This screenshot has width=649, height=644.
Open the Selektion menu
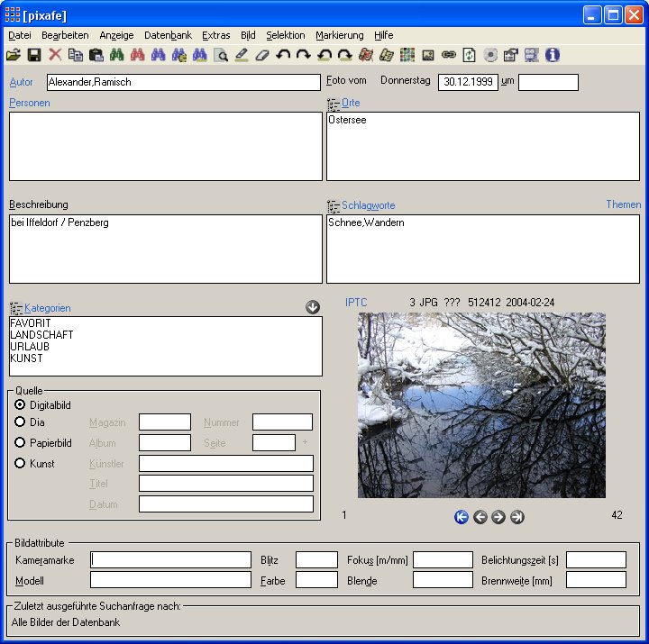click(286, 35)
